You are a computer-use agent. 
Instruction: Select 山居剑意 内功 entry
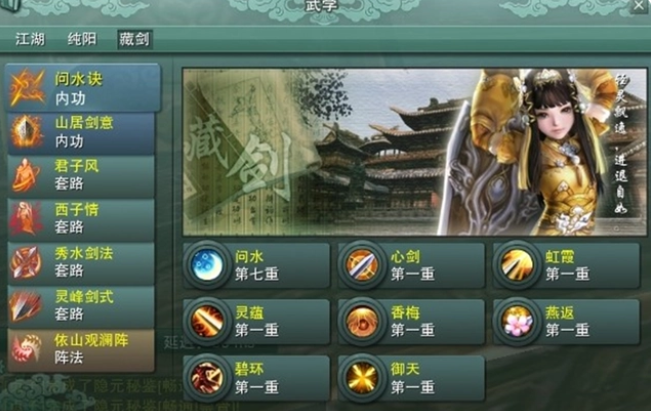pyautogui.click(x=81, y=133)
